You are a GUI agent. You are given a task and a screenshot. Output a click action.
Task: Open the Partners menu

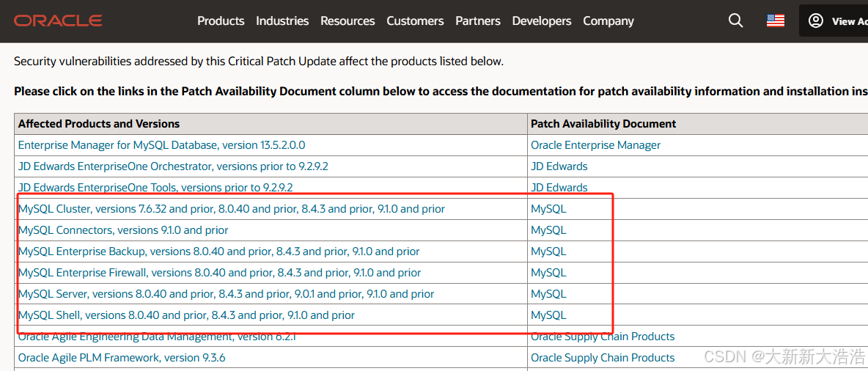tap(478, 21)
